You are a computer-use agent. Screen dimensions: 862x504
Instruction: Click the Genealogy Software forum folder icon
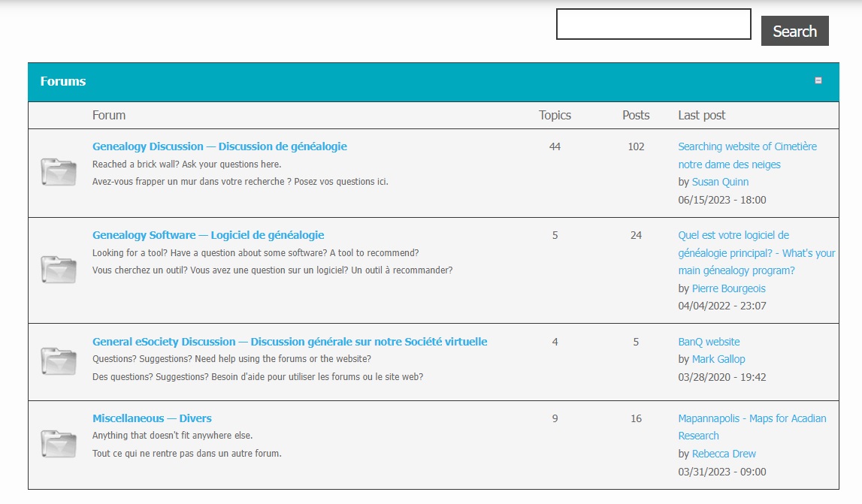(58, 270)
